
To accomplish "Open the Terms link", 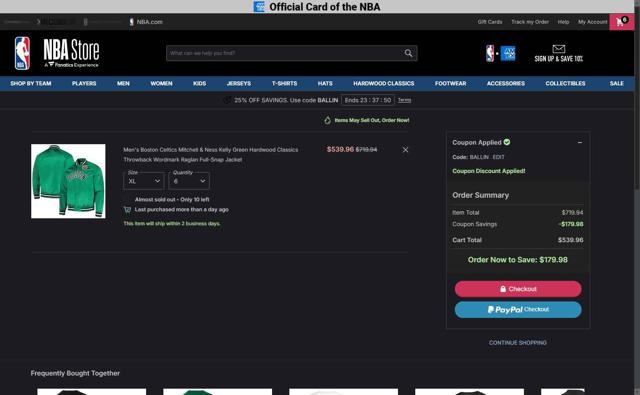I will pyautogui.click(x=404, y=100).
